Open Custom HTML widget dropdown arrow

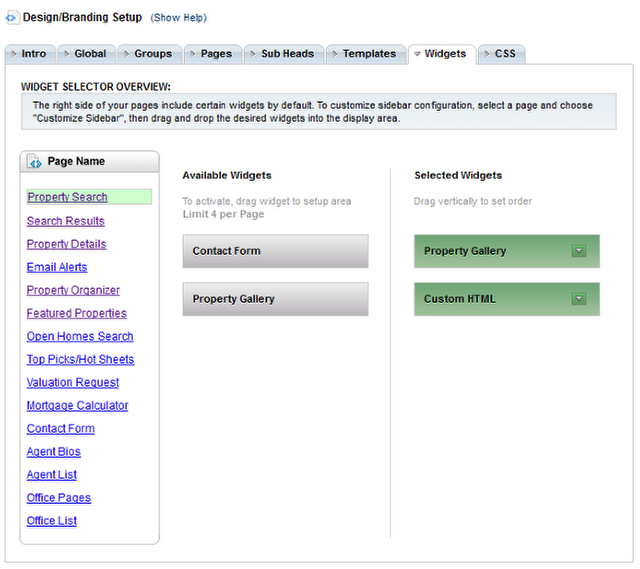coord(579,299)
